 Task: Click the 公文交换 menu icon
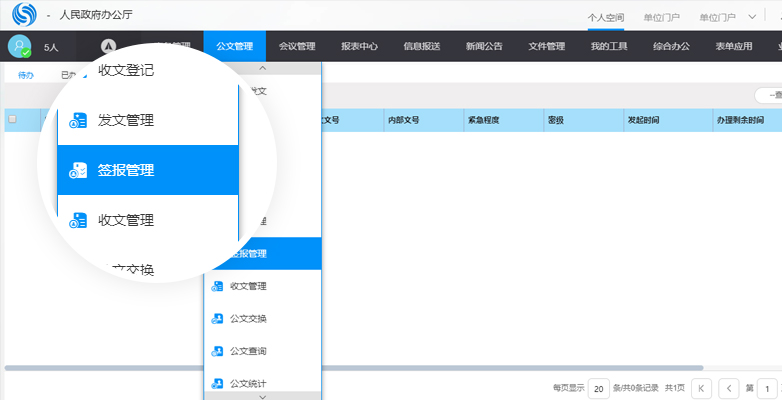click(217, 319)
